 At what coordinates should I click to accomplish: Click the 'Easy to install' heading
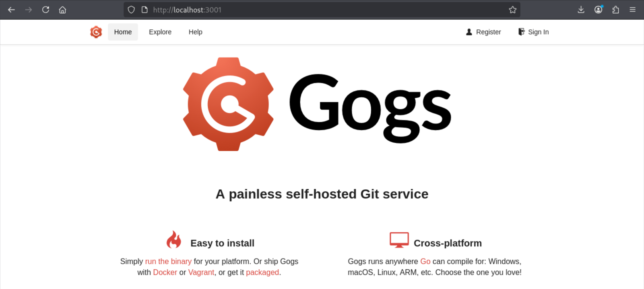223,243
